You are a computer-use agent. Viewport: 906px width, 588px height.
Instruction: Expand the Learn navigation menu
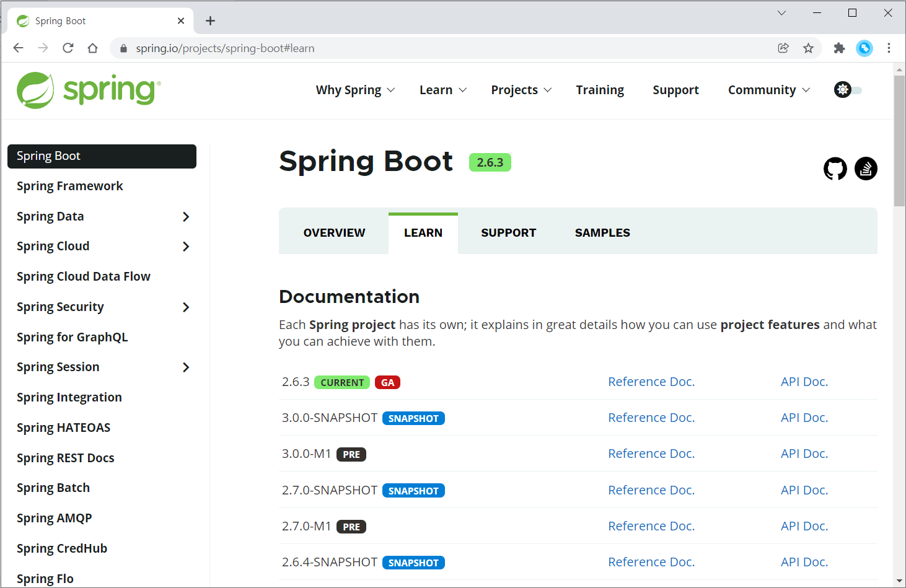point(442,90)
